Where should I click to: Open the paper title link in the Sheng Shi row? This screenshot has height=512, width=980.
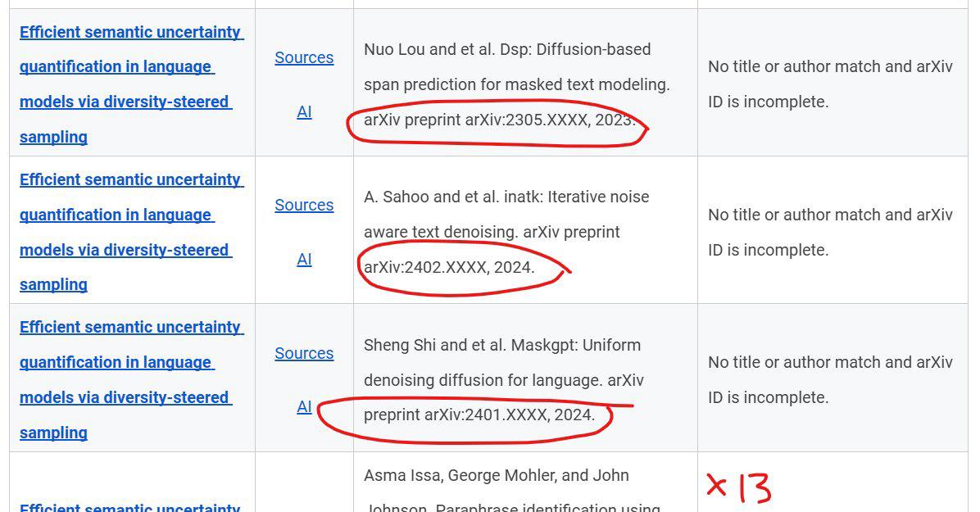click(x=131, y=379)
